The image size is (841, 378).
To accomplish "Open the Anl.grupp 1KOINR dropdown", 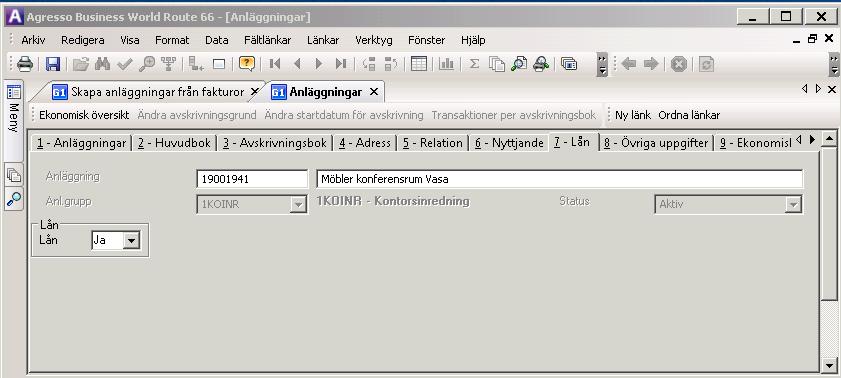I will 298,204.
